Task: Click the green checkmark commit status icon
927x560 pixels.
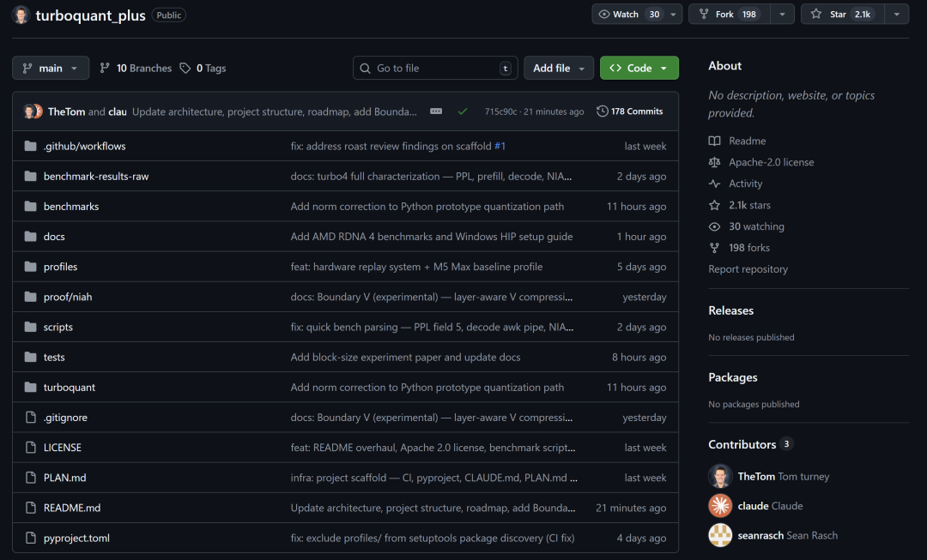Action: click(463, 111)
